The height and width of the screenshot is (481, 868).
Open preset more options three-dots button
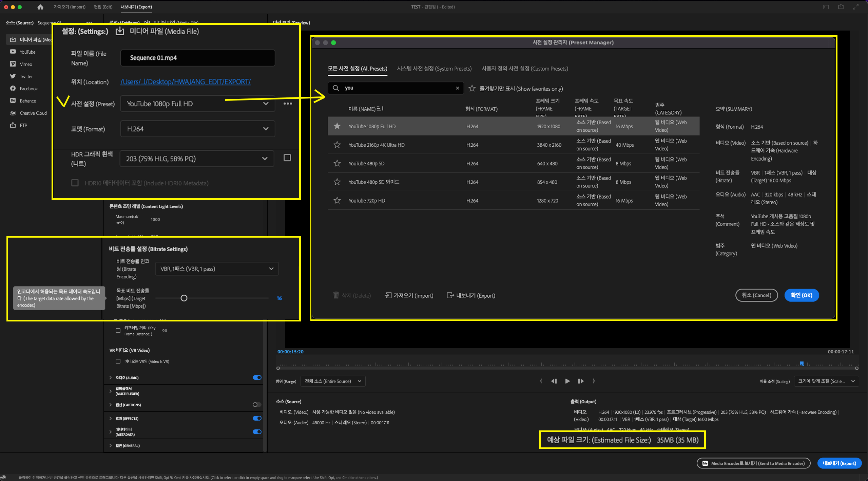point(288,104)
